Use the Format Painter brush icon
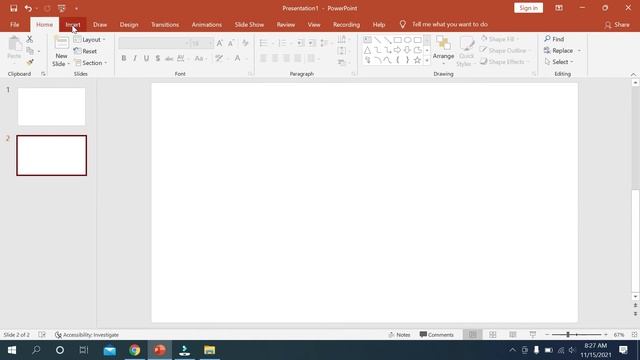 click(29, 62)
